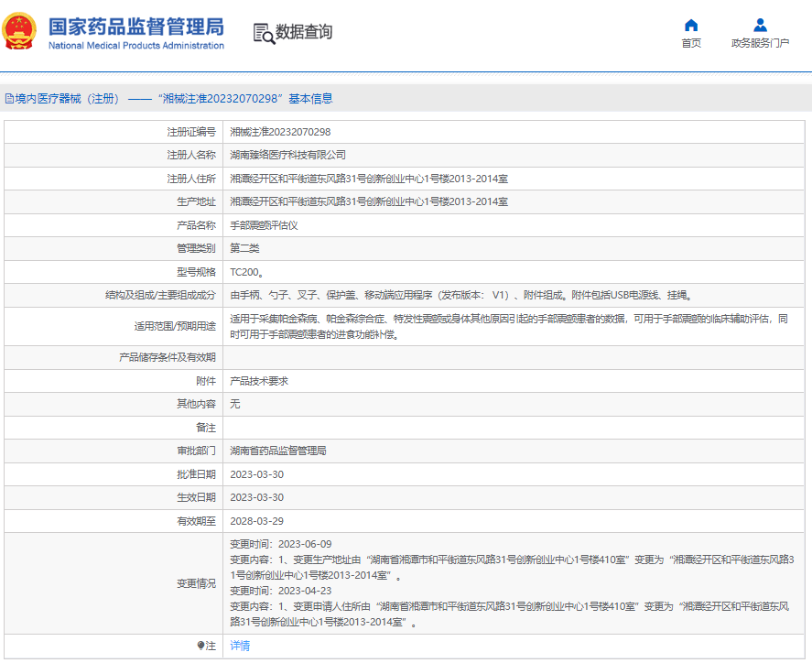Click the 变更情况 label

[x=196, y=583]
